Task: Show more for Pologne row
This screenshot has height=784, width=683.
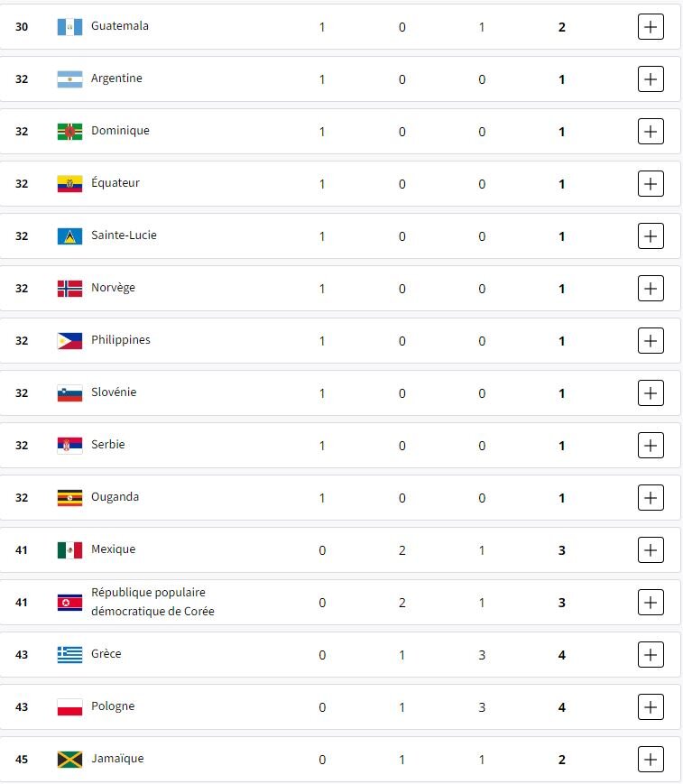Action: [651, 707]
